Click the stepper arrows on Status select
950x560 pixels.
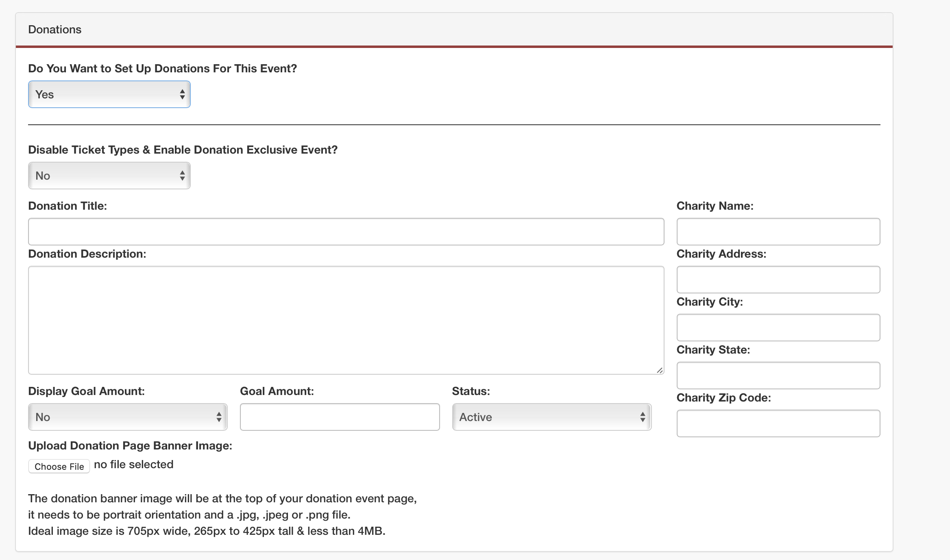(643, 417)
